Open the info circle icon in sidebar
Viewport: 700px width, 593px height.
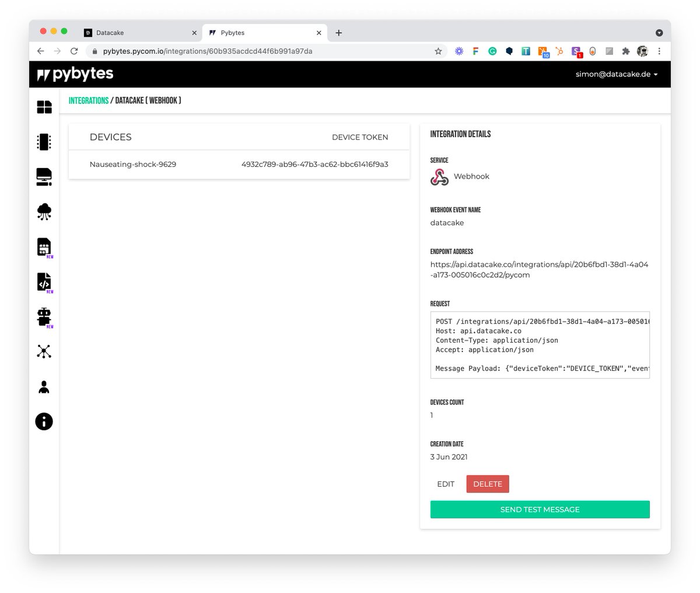(44, 421)
